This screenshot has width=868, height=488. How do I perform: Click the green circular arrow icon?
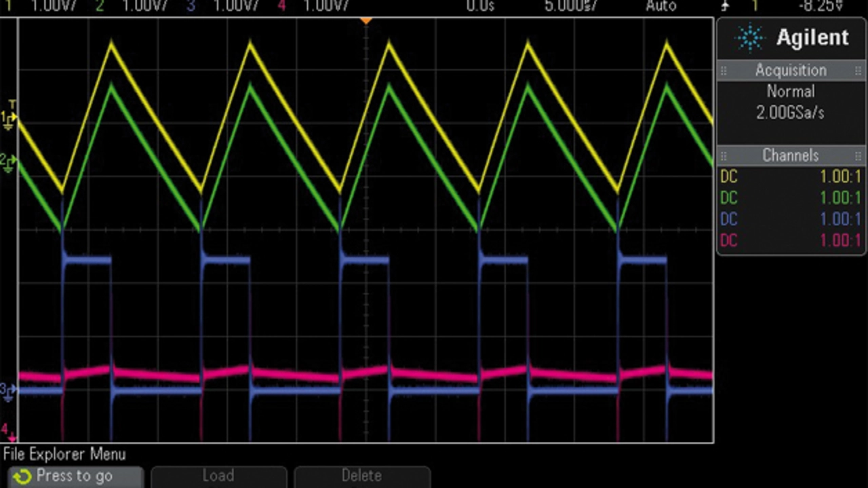[x=22, y=477]
